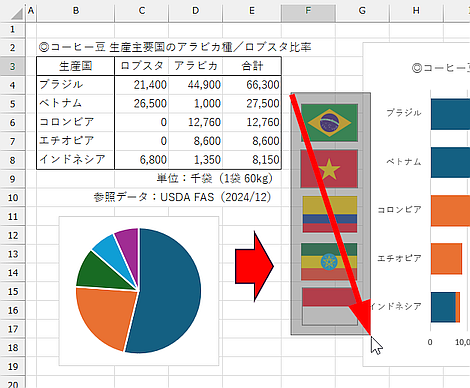Select the ベトナム bar in bar chart
470x388 pixels.
pos(450,163)
